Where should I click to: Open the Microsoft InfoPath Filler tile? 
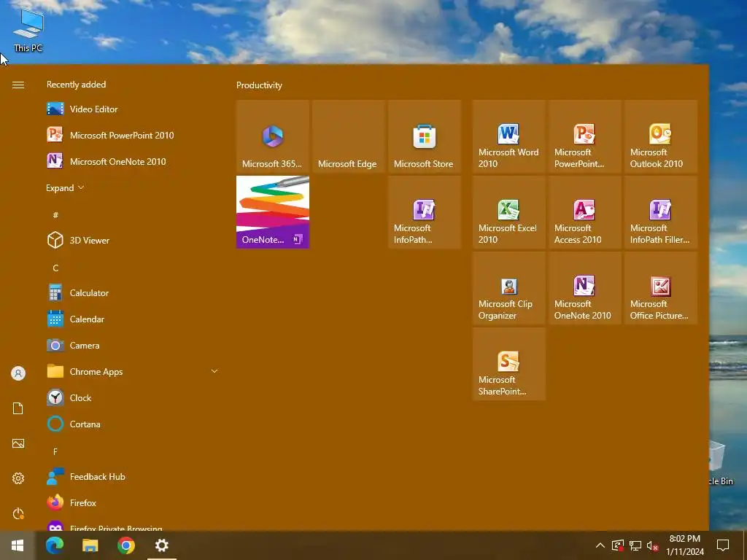[660, 212]
